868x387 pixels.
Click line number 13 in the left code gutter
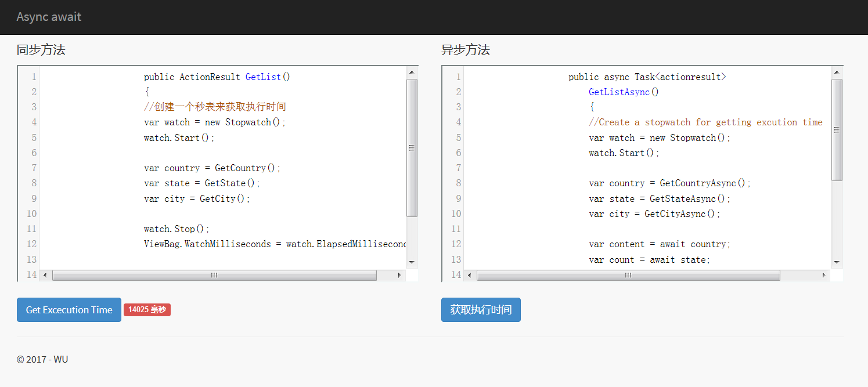[x=31, y=259]
